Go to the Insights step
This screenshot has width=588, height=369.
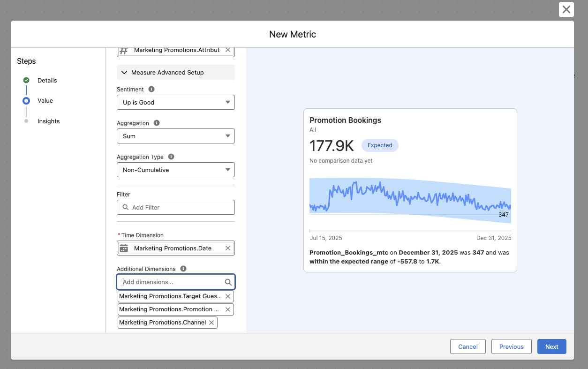[48, 121]
